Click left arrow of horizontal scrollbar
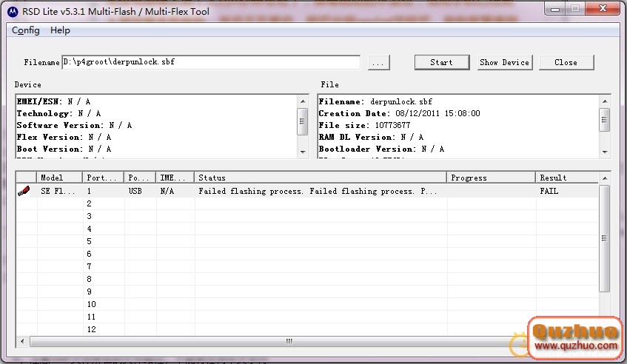Viewport: 627px width, 364px height. tap(22, 341)
